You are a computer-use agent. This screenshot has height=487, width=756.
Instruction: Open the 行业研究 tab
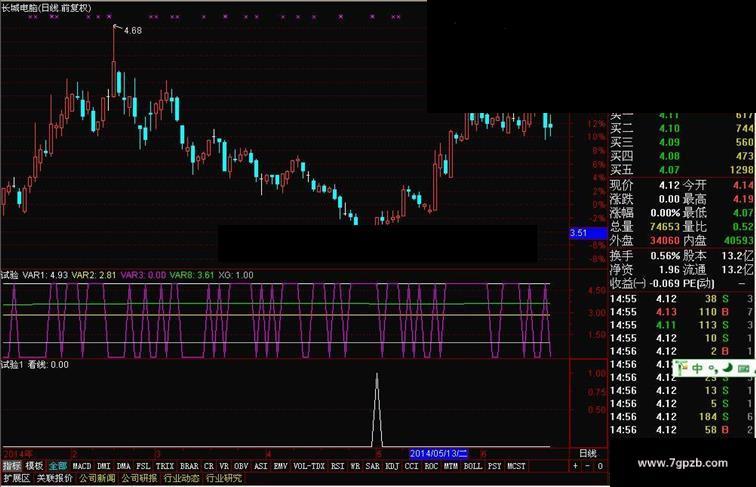pyautogui.click(x=224, y=478)
